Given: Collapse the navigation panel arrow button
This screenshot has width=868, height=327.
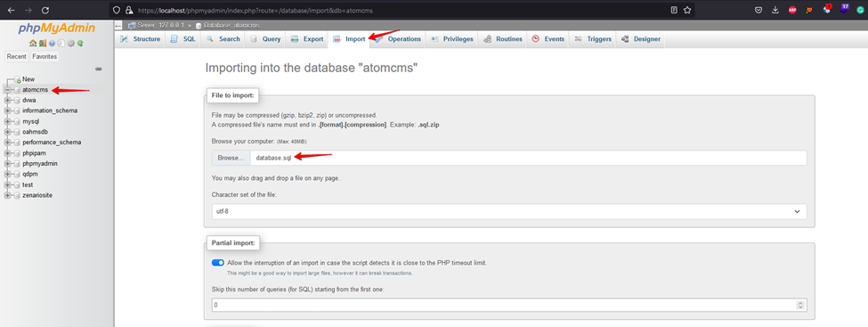Looking at the screenshot, I should tap(118, 26).
